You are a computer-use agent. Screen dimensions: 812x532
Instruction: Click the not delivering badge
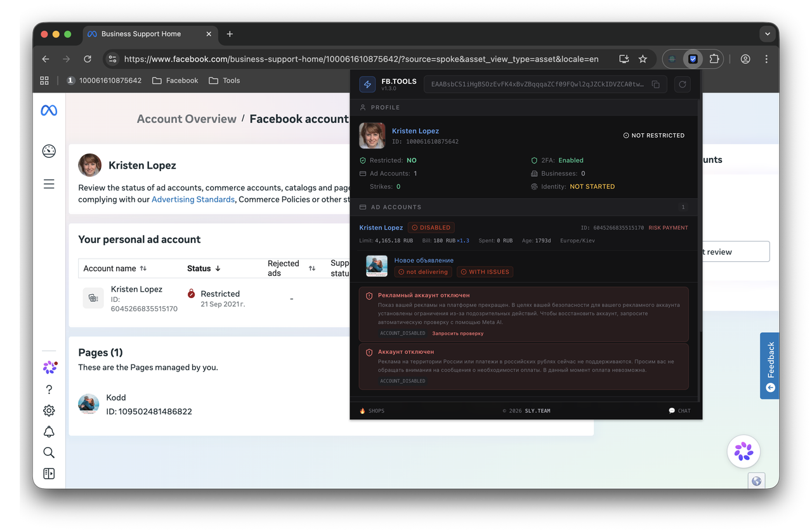[x=423, y=272]
